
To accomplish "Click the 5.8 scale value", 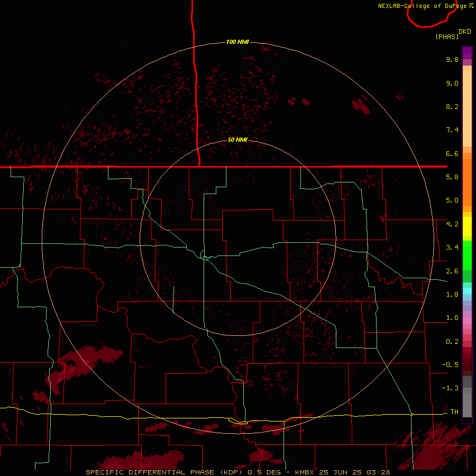I will click(x=452, y=177).
